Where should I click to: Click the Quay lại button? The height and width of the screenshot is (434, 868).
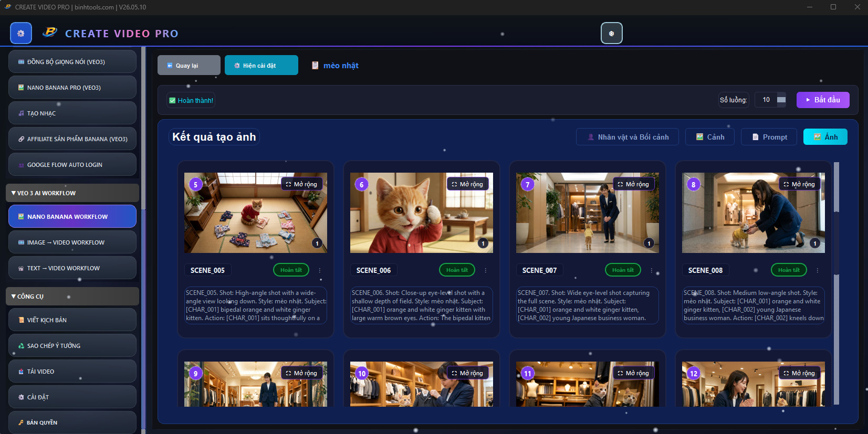coord(189,66)
